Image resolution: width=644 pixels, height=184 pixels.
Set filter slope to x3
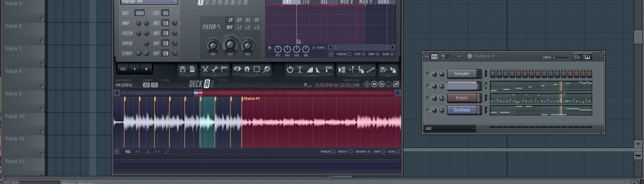point(257,27)
